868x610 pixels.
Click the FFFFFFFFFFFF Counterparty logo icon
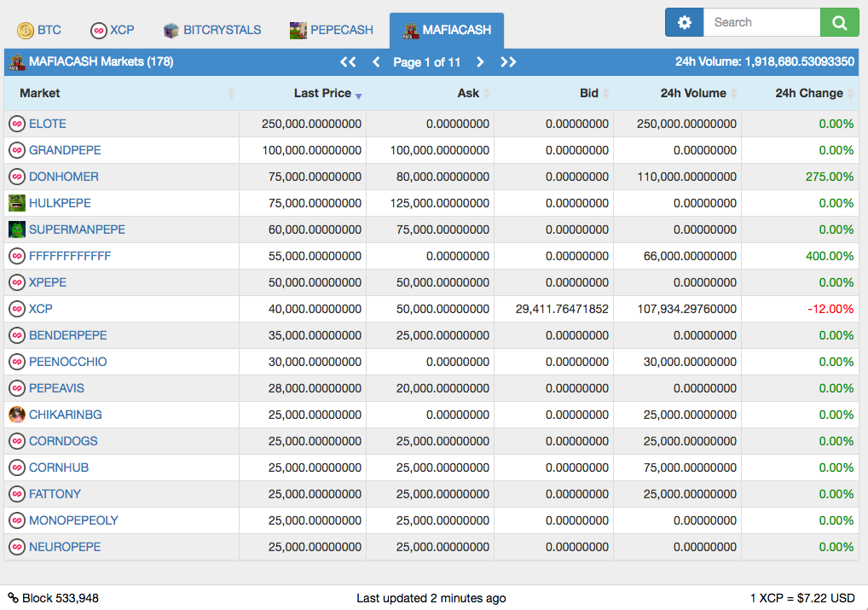[16, 256]
